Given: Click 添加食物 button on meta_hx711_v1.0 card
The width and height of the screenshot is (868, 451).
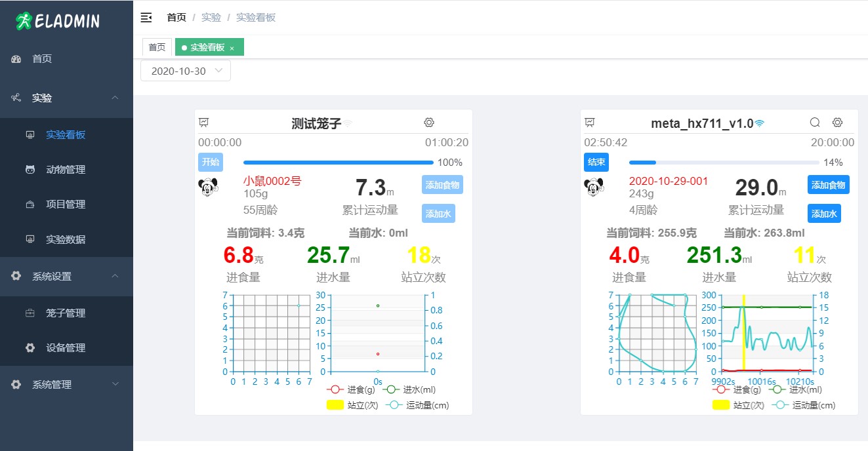Looking at the screenshot, I should point(828,185).
